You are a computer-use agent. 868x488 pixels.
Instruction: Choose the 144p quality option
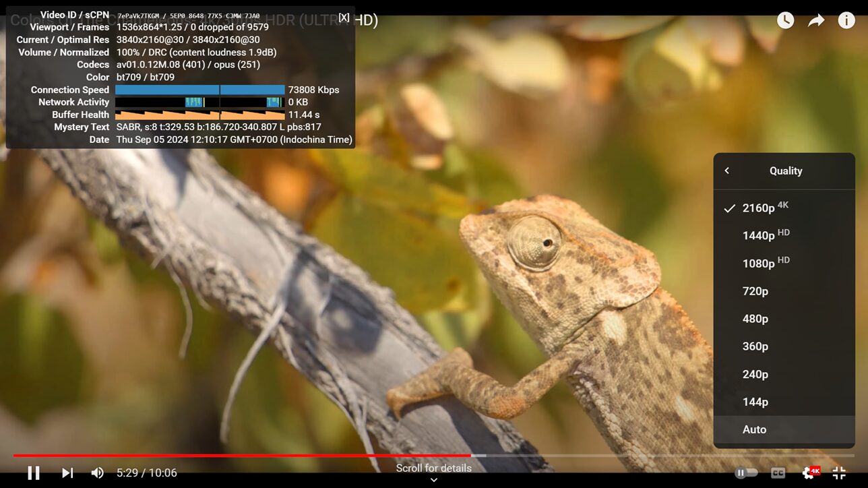[784, 402]
